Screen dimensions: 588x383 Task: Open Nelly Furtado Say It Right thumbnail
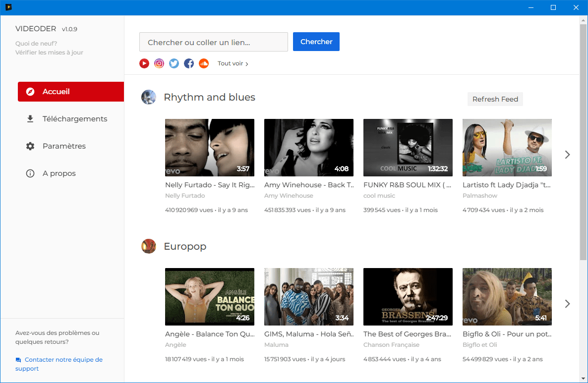point(210,148)
